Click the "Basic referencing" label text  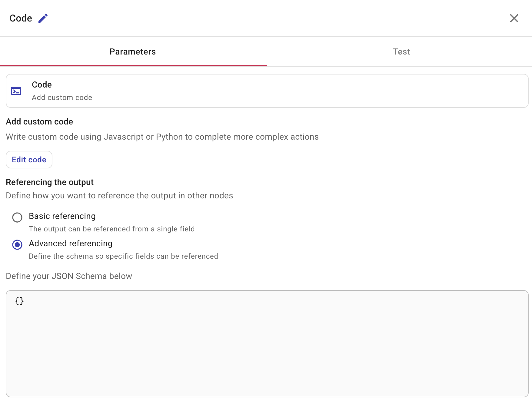click(x=62, y=216)
